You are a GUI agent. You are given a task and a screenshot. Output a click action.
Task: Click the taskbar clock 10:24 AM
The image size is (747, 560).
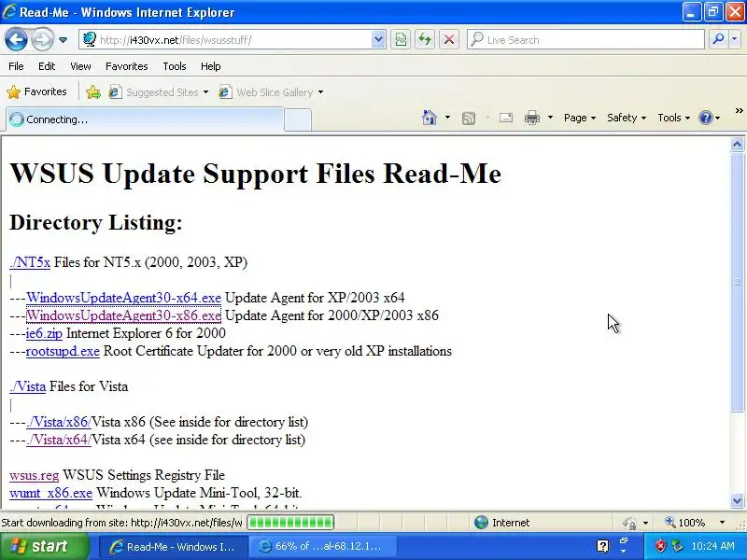(712, 546)
